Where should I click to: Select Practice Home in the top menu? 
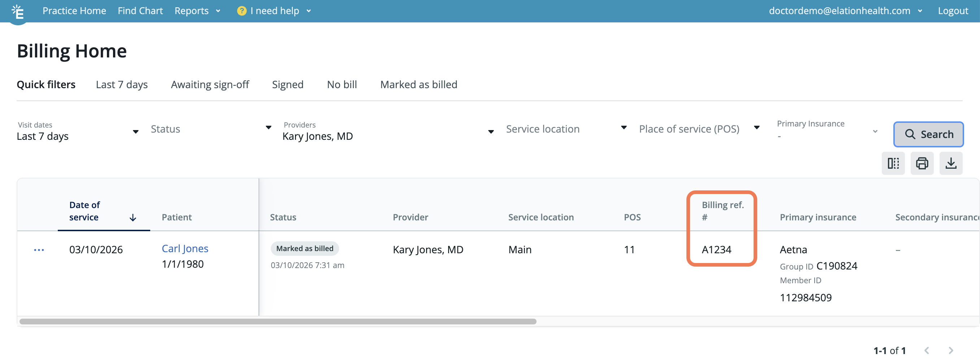(74, 11)
